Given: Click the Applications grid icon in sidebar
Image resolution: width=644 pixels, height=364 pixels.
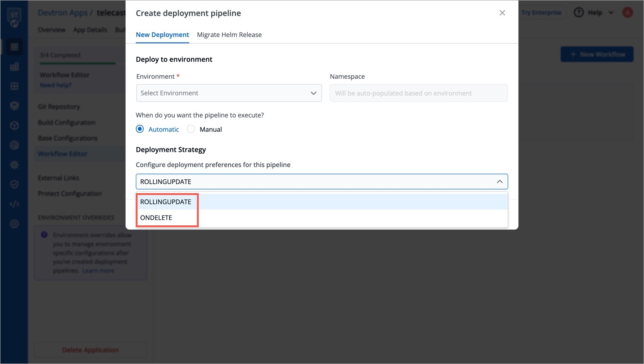Looking at the screenshot, I should point(14,47).
